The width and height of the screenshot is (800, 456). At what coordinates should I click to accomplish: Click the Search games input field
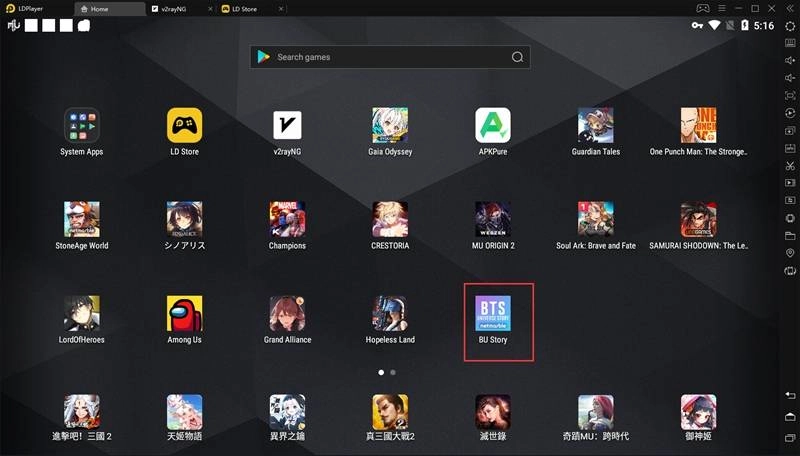[x=390, y=57]
